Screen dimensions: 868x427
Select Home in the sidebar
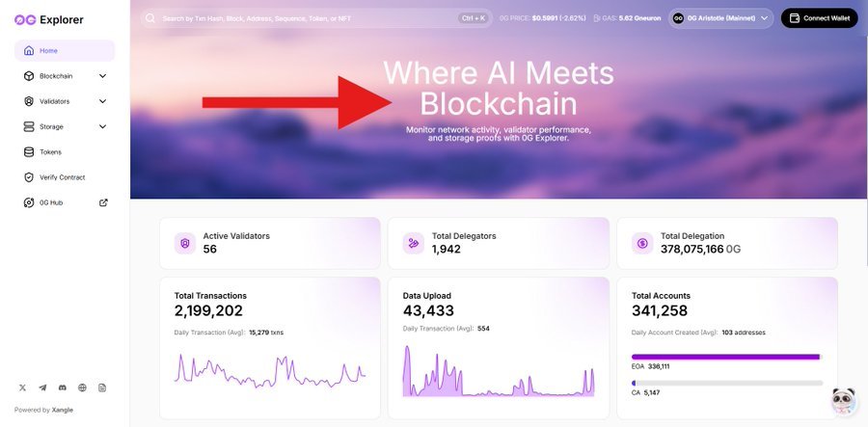click(48, 51)
